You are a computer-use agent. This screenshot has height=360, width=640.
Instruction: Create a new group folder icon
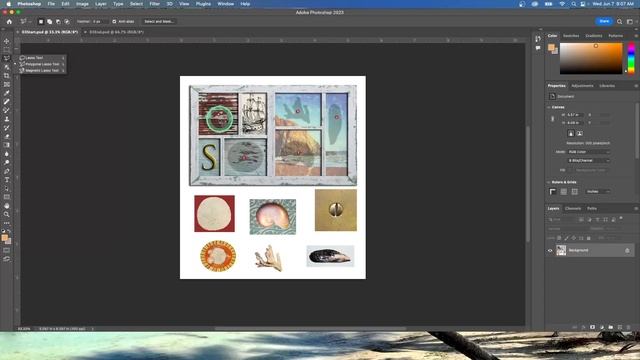pos(611,327)
